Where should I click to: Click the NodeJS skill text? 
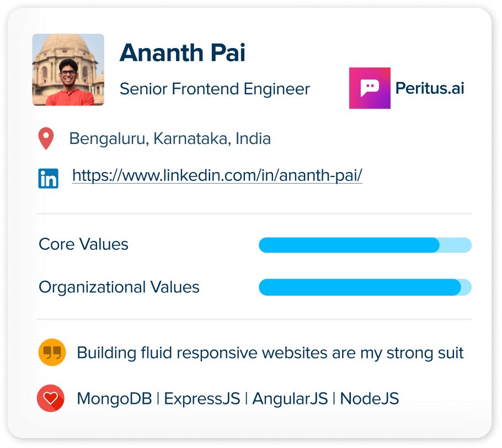(x=370, y=399)
